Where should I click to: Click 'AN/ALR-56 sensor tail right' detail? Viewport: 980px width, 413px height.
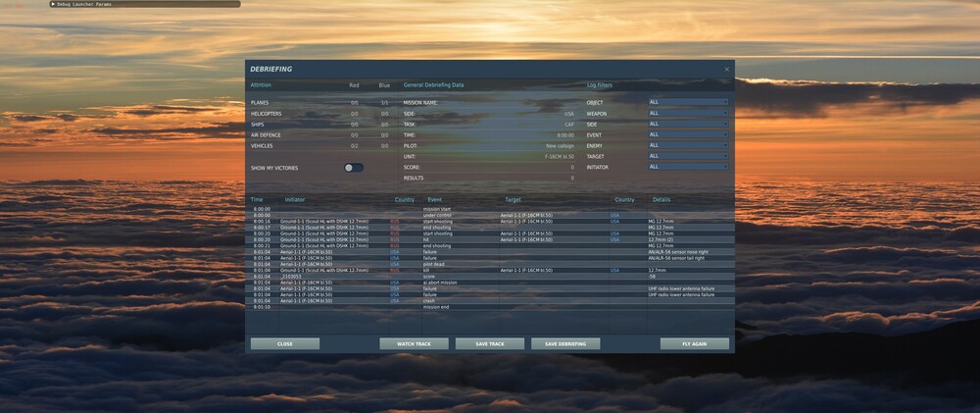point(676,258)
